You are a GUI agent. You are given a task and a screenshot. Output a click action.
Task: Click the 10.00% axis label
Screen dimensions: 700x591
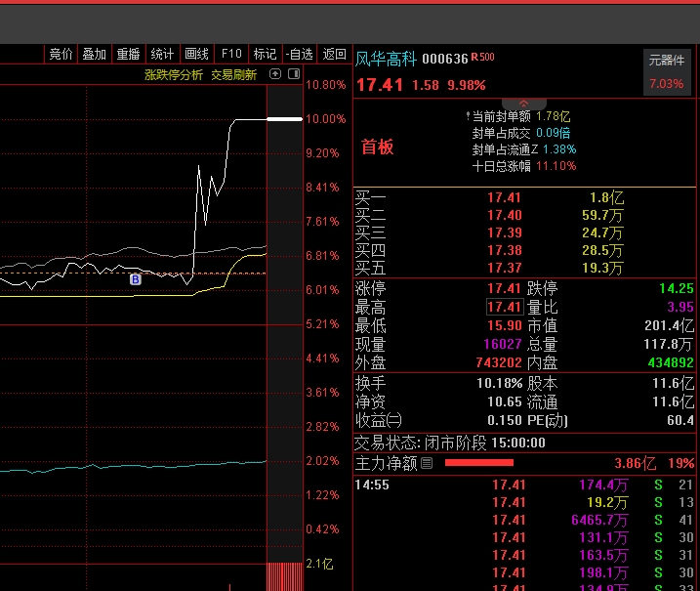pyautogui.click(x=325, y=119)
